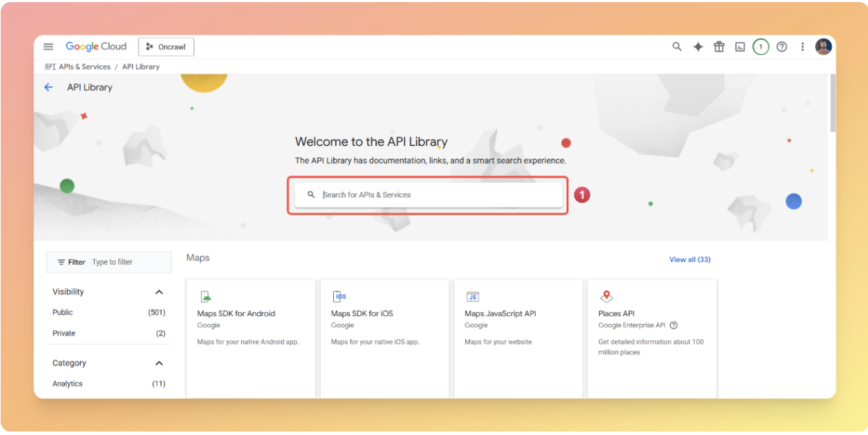Open the navigation hamburger menu
Viewport: 868px width, 435px height.
48,47
